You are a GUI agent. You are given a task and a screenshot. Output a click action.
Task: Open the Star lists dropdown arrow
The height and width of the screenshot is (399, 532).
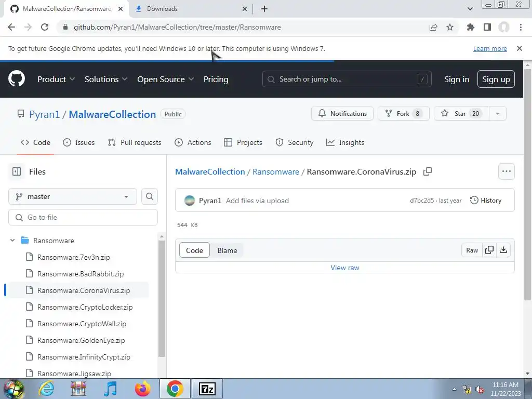point(498,114)
